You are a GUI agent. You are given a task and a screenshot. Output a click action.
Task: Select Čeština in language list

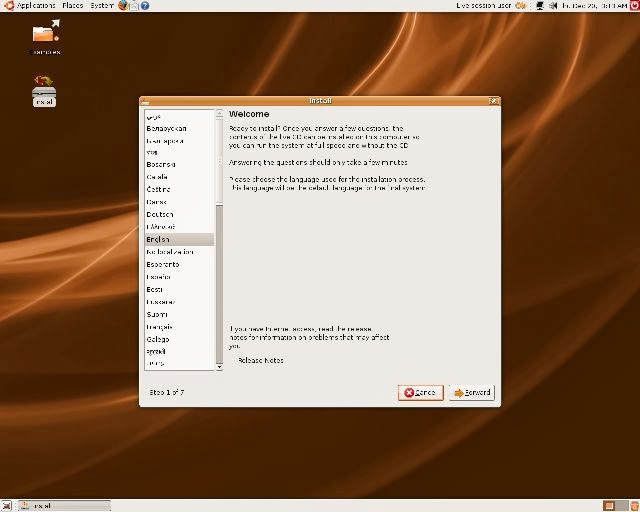pos(179,189)
